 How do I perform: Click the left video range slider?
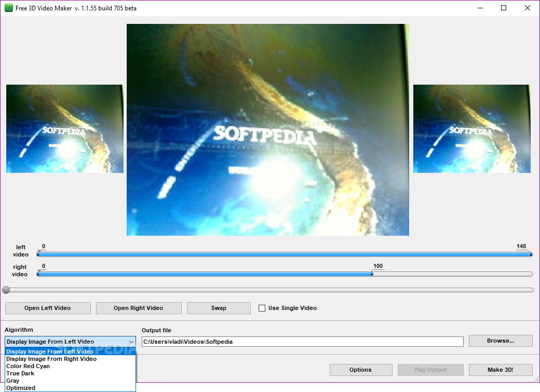coord(285,254)
